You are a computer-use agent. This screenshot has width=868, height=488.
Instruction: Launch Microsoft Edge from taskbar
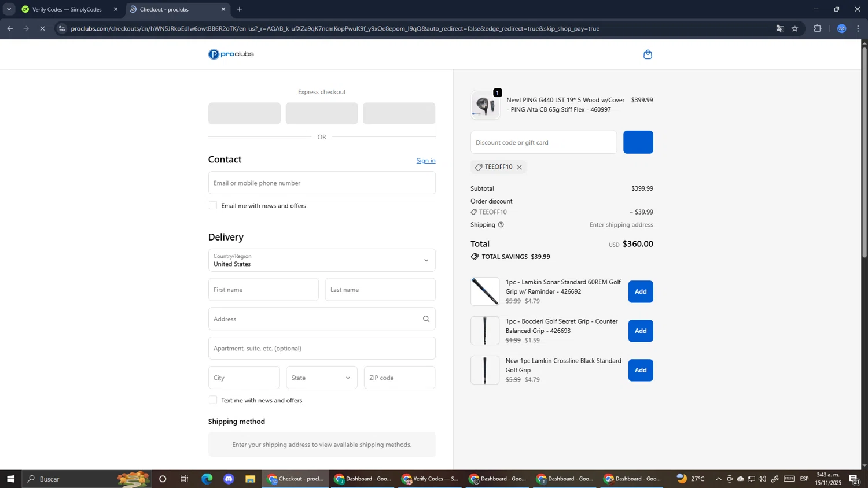207,479
